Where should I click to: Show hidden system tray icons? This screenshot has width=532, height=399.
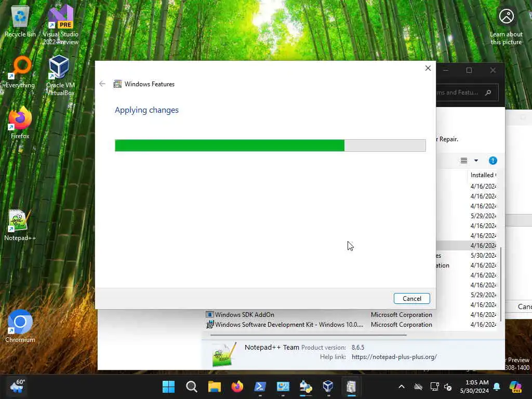402,387
